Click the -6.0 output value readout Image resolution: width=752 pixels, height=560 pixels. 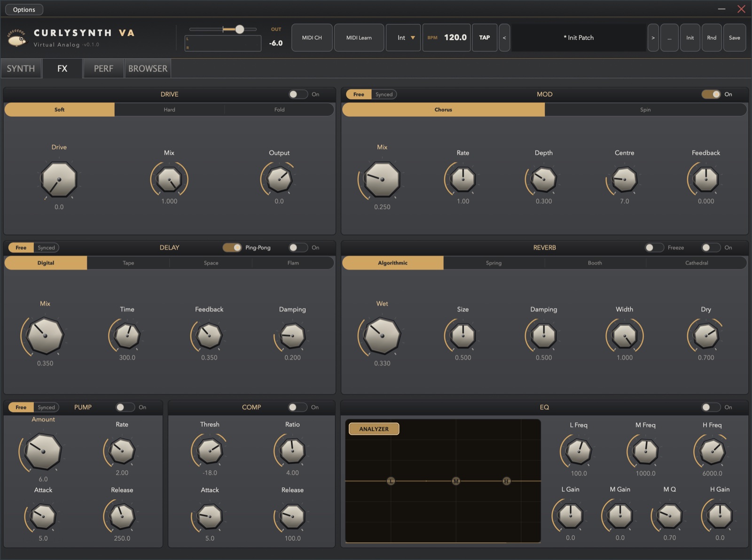[276, 43]
